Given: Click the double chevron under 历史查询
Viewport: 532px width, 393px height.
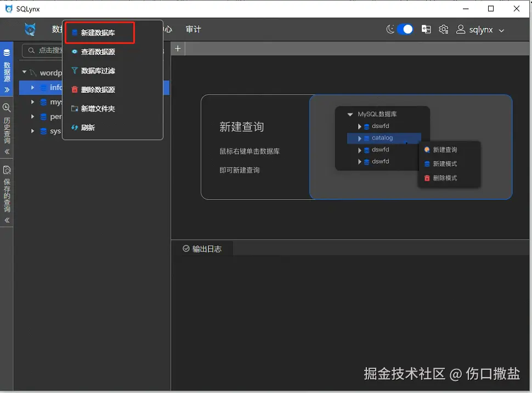Looking at the screenshot, I should pos(7,152).
